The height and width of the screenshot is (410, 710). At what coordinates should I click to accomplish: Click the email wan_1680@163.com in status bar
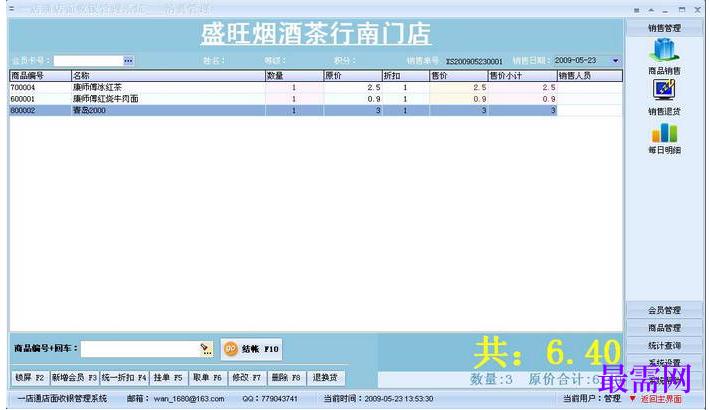[189, 399]
